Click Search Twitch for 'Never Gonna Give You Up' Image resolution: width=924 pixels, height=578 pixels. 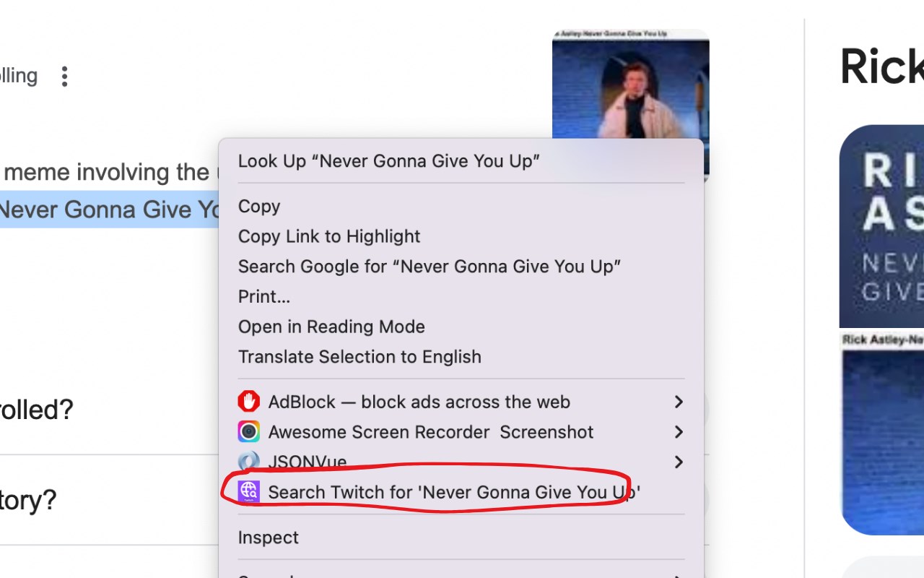[x=453, y=493]
